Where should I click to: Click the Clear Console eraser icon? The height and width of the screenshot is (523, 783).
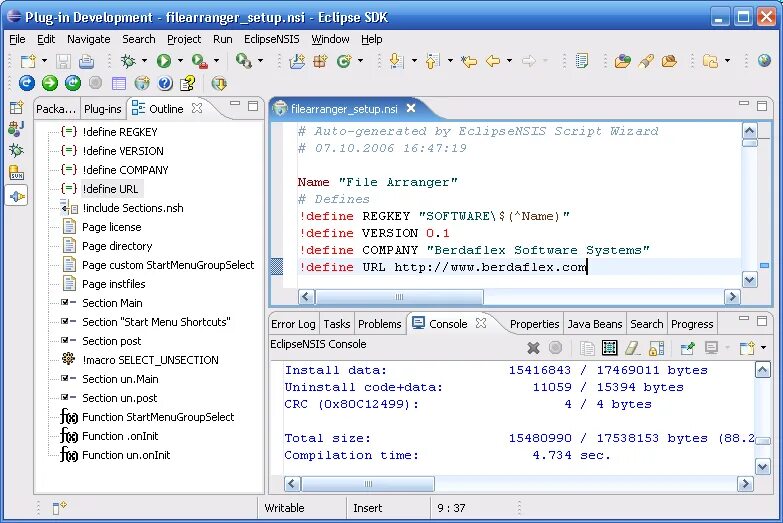pyautogui.click(x=633, y=348)
